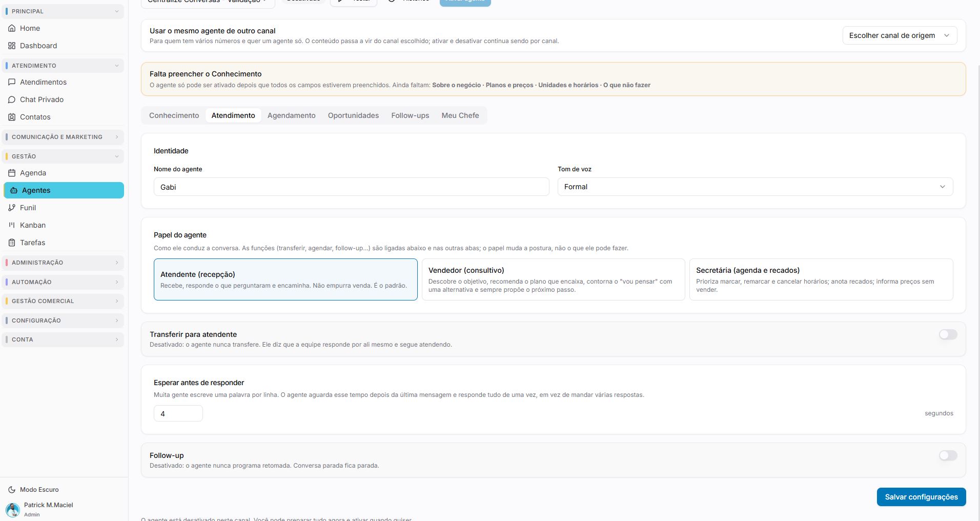Select the Atendimento tab
Screen dimensions: 980x521
[233, 115]
